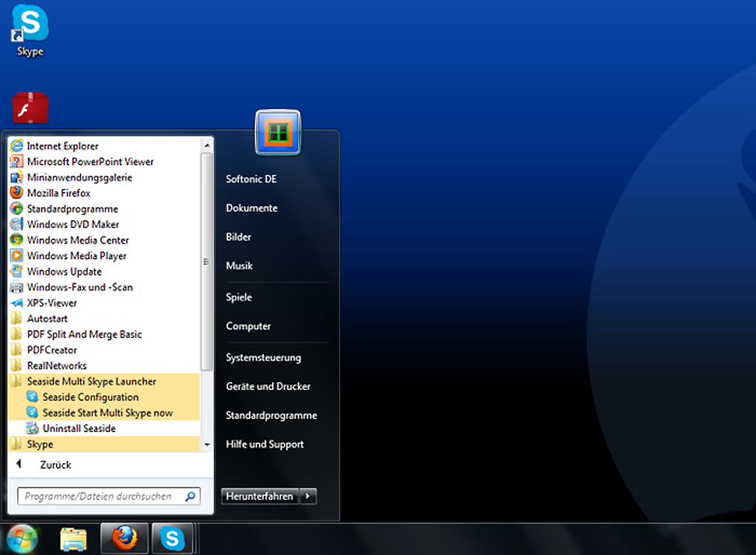The height and width of the screenshot is (555, 756).
Task: Click the Windows Start orb
Action: point(22,539)
